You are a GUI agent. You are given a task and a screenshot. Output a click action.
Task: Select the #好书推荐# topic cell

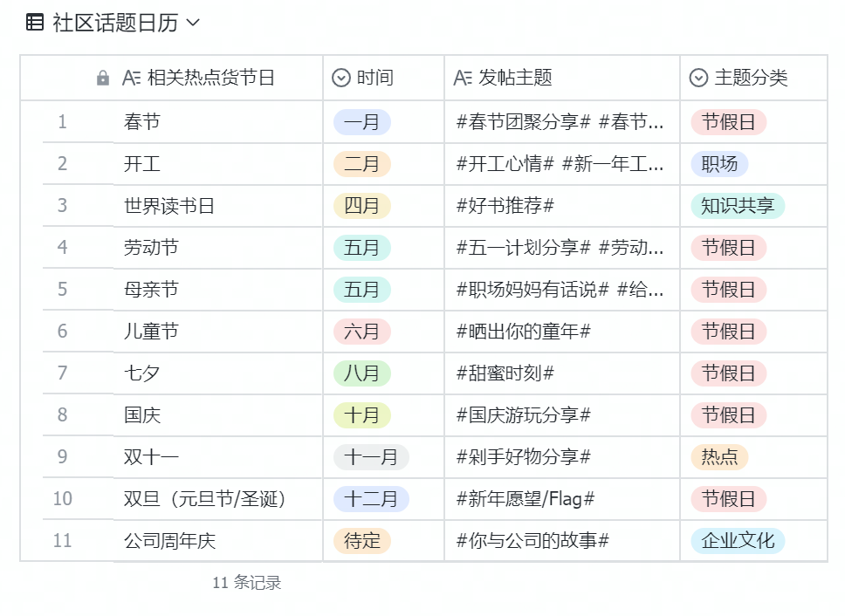coord(561,206)
